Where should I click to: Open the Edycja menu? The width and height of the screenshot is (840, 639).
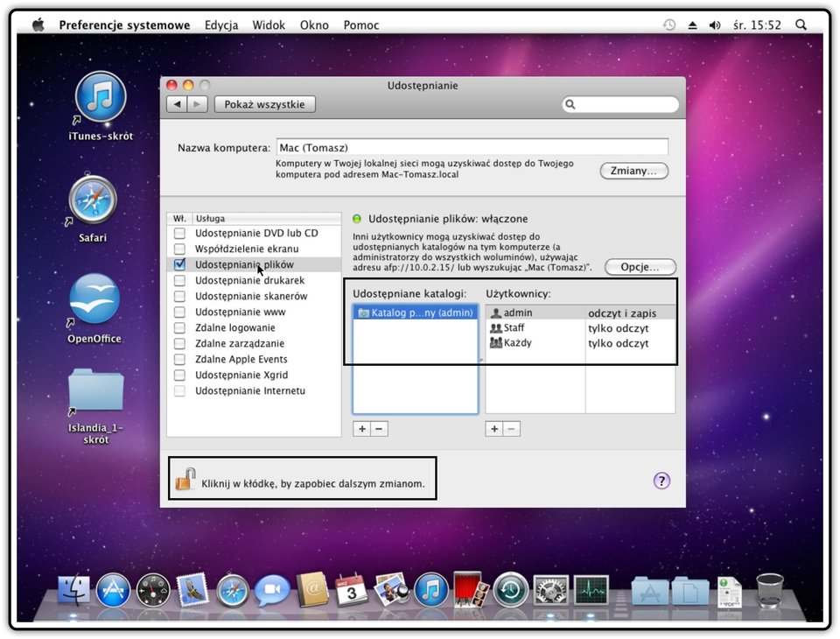point(221,25)
